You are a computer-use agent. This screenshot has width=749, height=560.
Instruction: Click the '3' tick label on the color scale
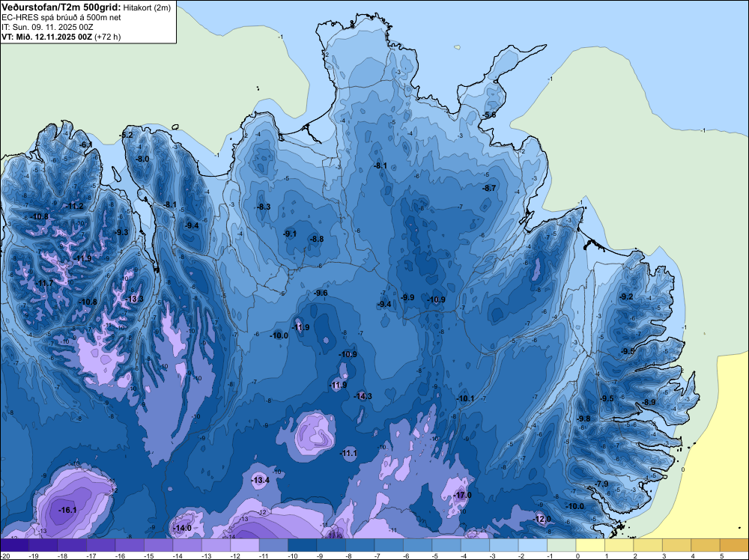664,556
